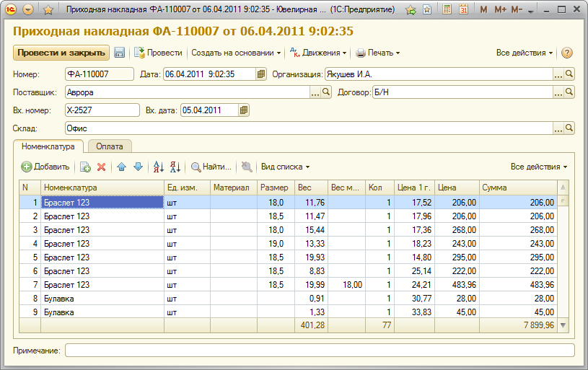This screenshot has width=588, height=370.
Task: Click the help question mark icon
Action: tap(566, 53)
